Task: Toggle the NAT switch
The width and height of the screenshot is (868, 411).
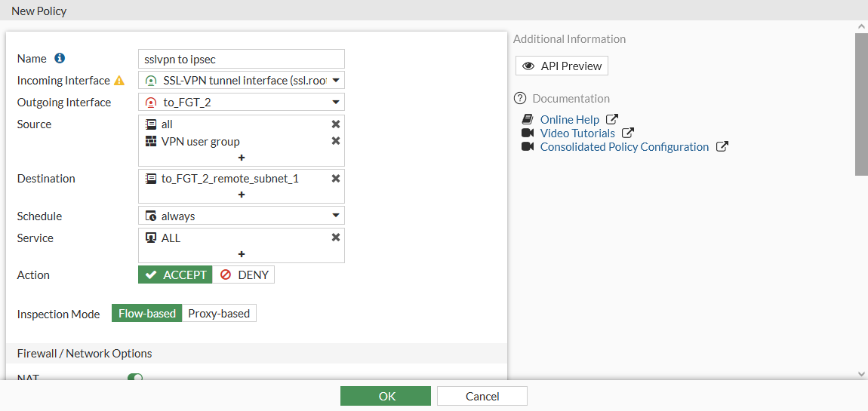Action: click(x=135, y=378)
